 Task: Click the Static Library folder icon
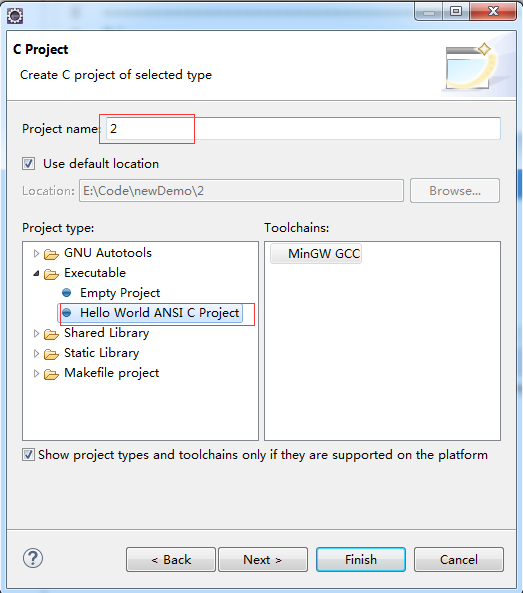[x=51, y=354]
